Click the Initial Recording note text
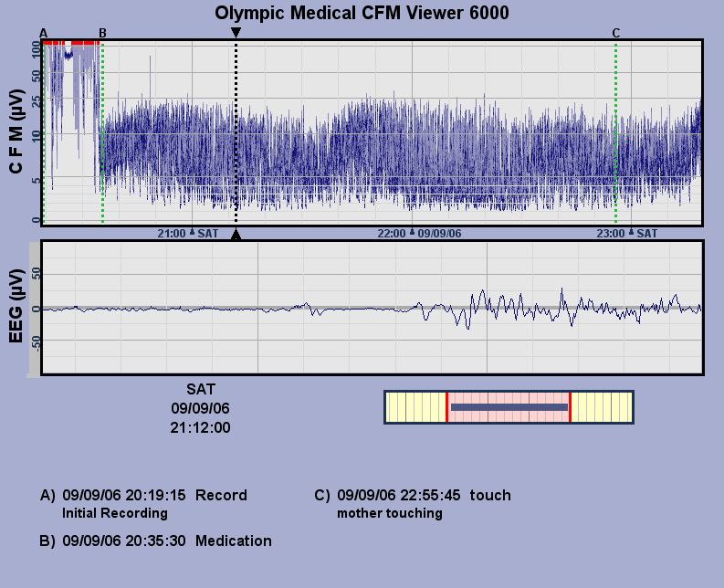The image size is (724, 588). point(115,513)
